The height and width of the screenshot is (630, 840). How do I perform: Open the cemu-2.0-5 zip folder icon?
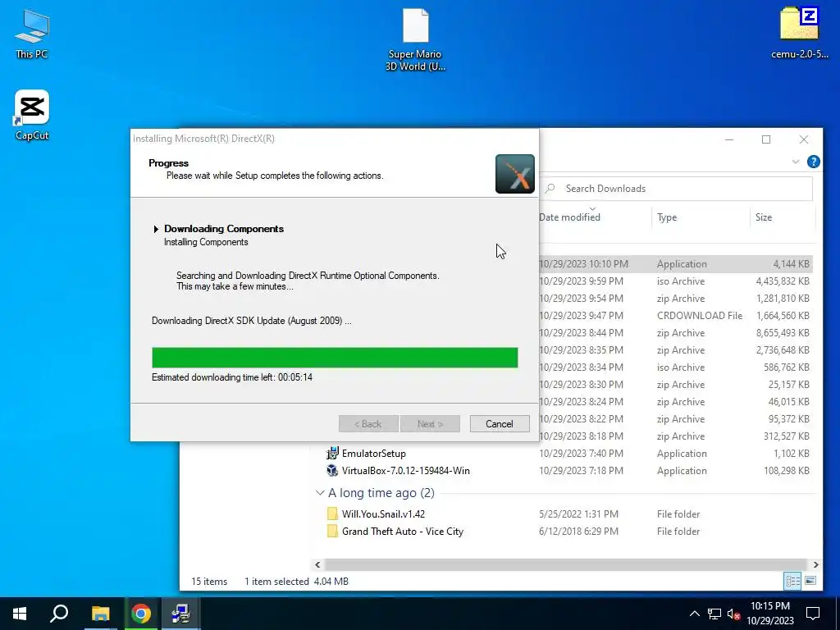click(799, 32)
